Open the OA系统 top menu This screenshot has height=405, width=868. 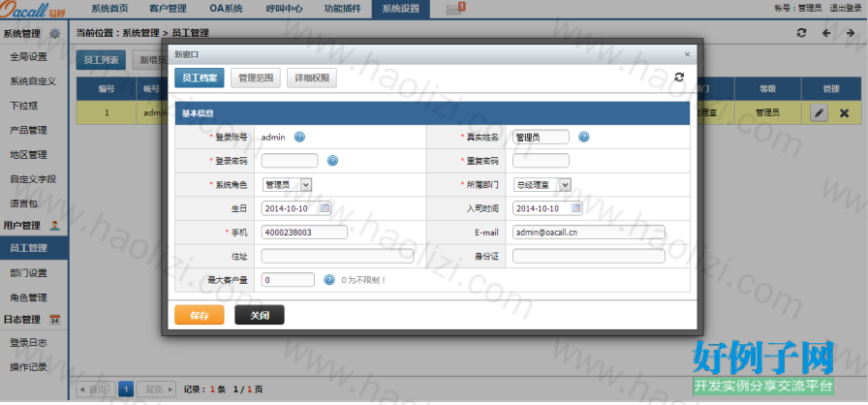[x=227, y=9]
